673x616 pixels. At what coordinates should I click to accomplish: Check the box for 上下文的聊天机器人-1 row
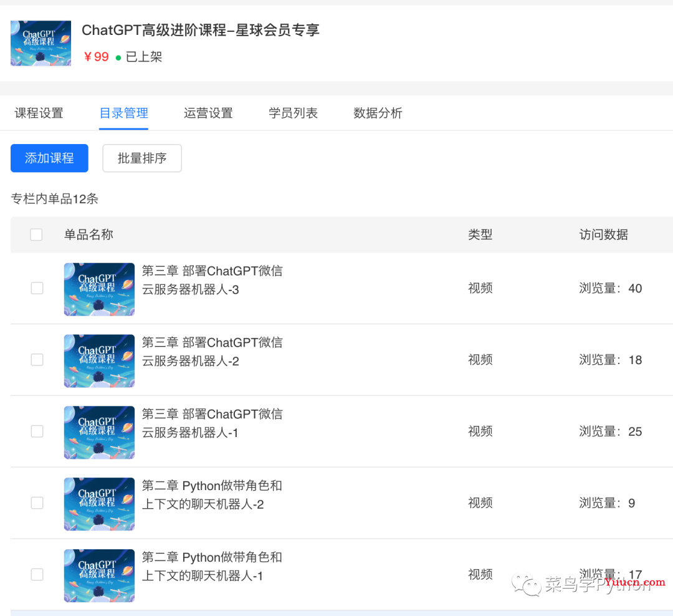tap(37, 574)
